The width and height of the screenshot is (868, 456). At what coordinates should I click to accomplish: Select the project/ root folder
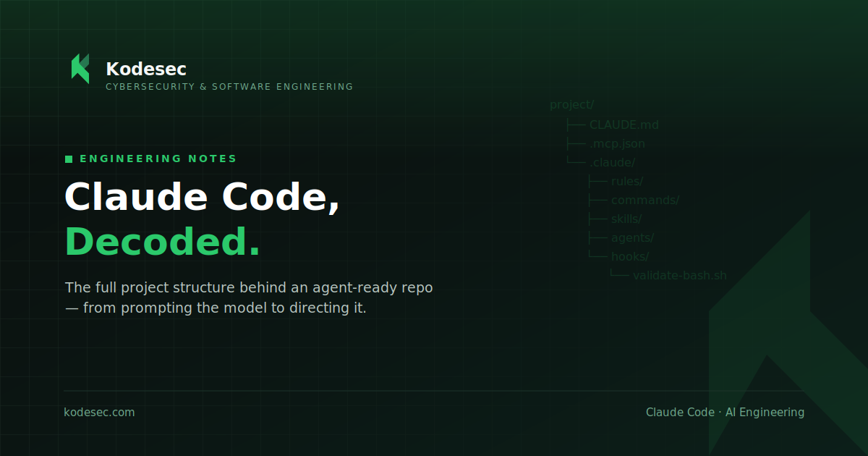(x=571, y=105)
